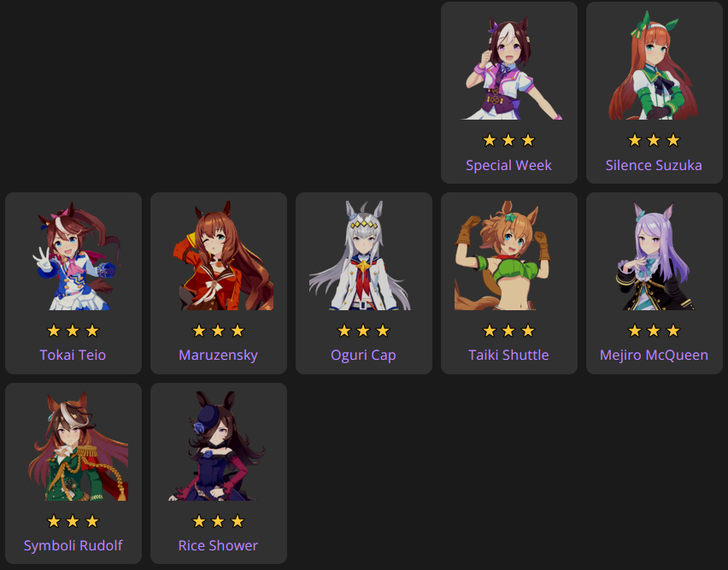Viewport: 728px width, 570px height.
Task: Select Silence Suzuka character image
Action: click(655, 68)
